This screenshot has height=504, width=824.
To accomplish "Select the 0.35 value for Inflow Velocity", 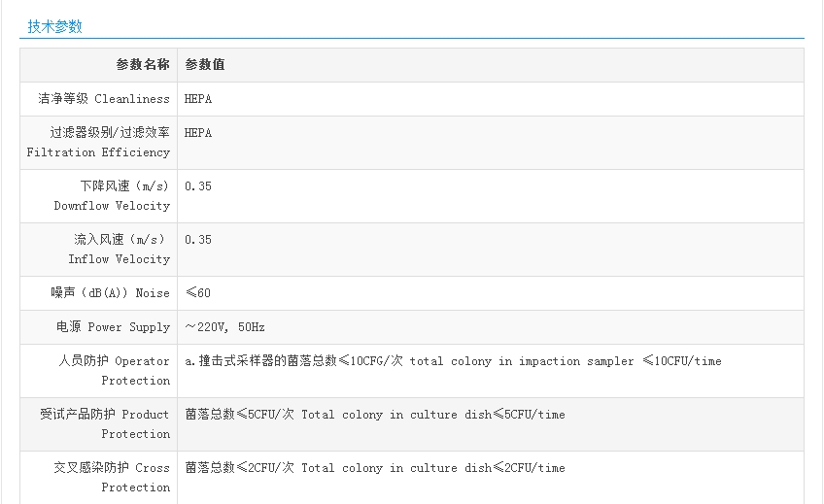I will tap(198, 240).
